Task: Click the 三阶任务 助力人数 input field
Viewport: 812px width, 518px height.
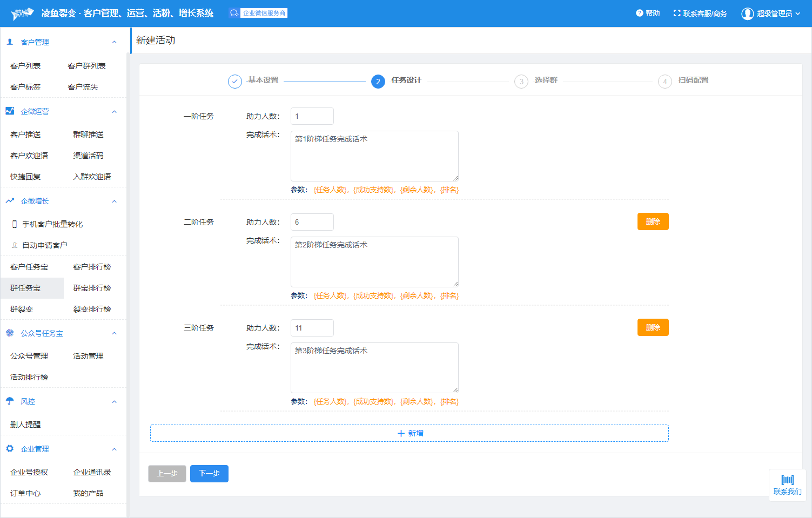Action: click(312, 328)
